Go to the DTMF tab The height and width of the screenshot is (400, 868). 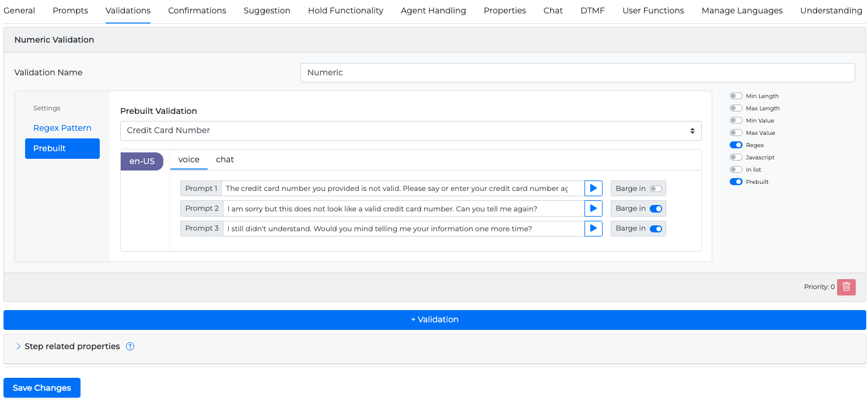click(592, 11)
